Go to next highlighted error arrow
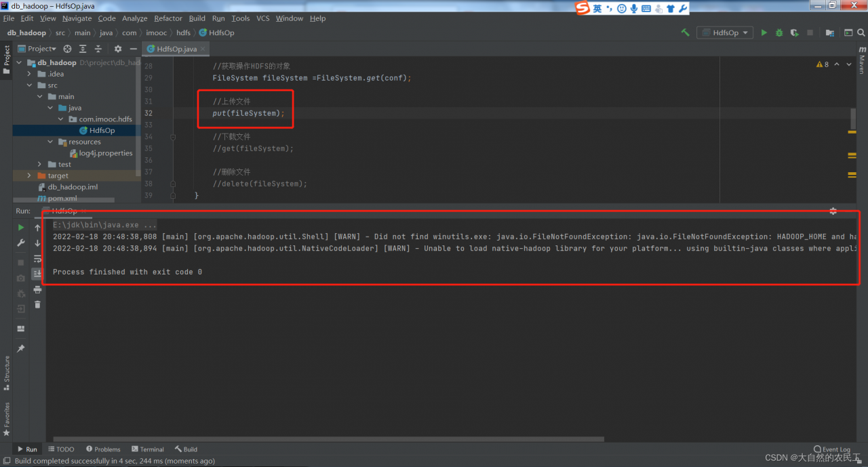The width and height of the screenshot is (868, 467). 848,64
